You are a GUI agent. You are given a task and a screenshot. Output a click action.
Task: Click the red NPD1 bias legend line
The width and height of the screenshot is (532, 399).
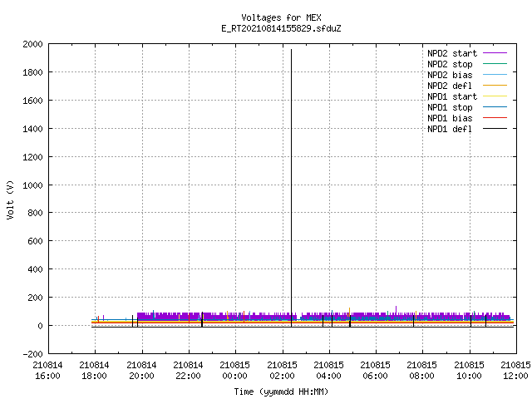point(495,118)
